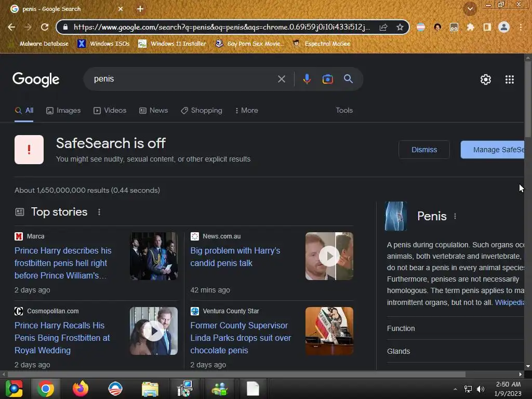Open the Extensions puzzle icon
This screenshot has width=532, height=399.
[x=470, y=27]
